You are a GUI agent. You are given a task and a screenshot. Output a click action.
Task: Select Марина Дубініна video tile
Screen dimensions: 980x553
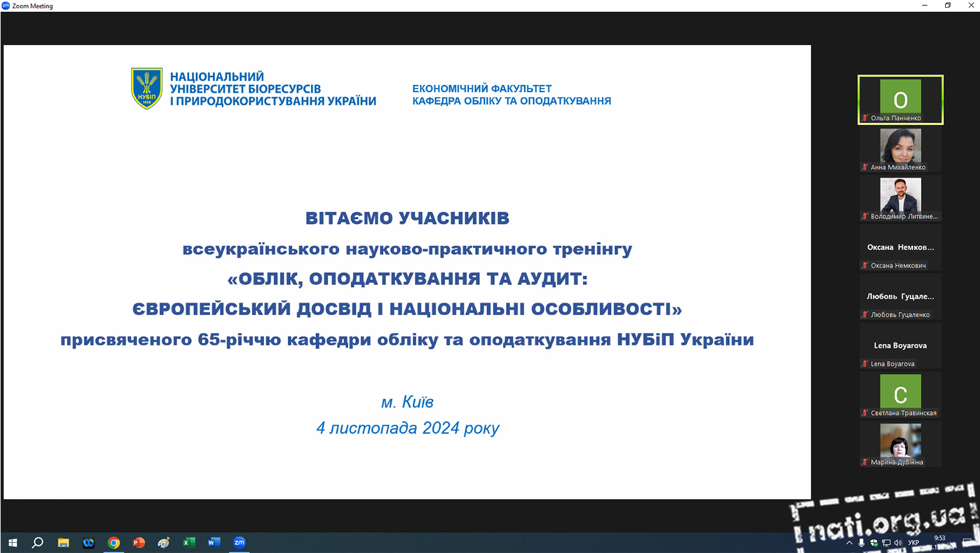click(900, 444)
